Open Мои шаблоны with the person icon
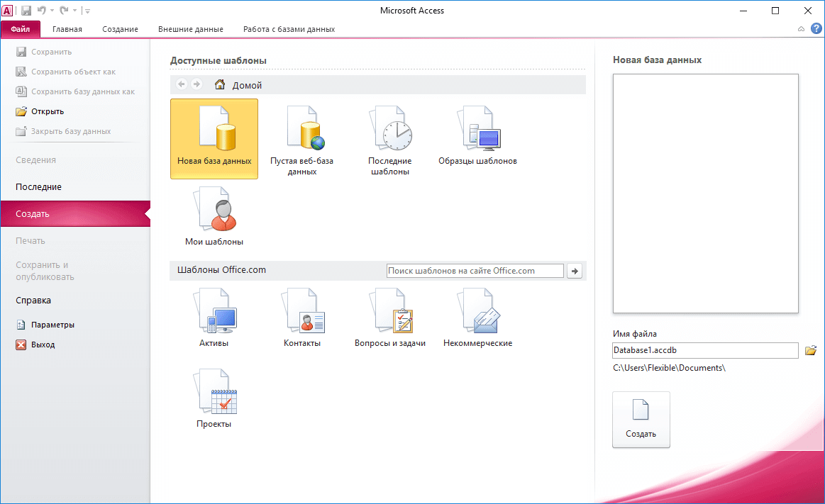The height and width of the screenshot is (504, 825). (214, 216)
